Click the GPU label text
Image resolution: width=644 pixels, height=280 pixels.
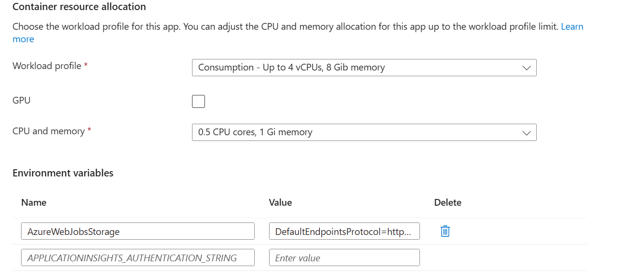click(x=22, y=101)
